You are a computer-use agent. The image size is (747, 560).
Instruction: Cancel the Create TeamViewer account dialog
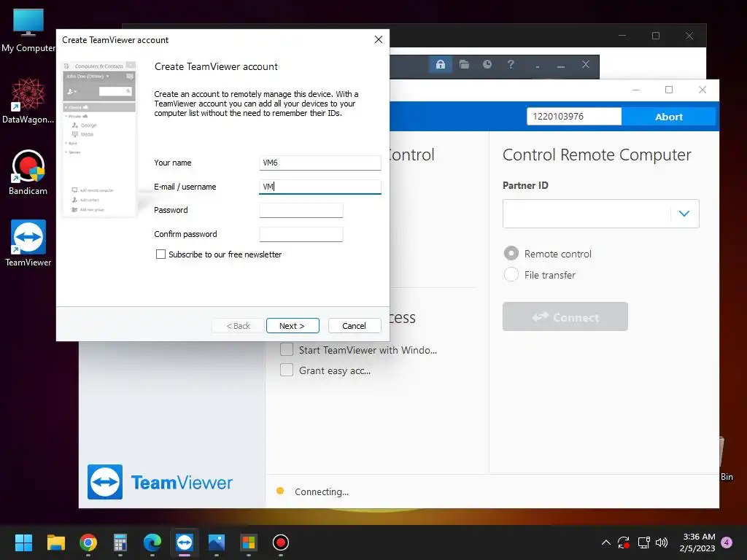click(355, 326)
